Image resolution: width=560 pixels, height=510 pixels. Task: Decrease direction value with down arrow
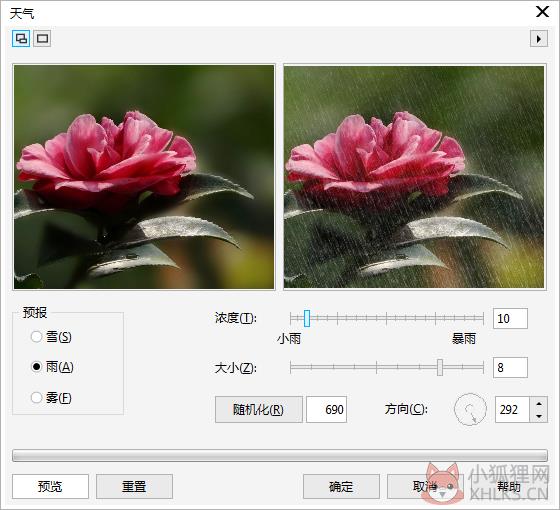(539, 416)
